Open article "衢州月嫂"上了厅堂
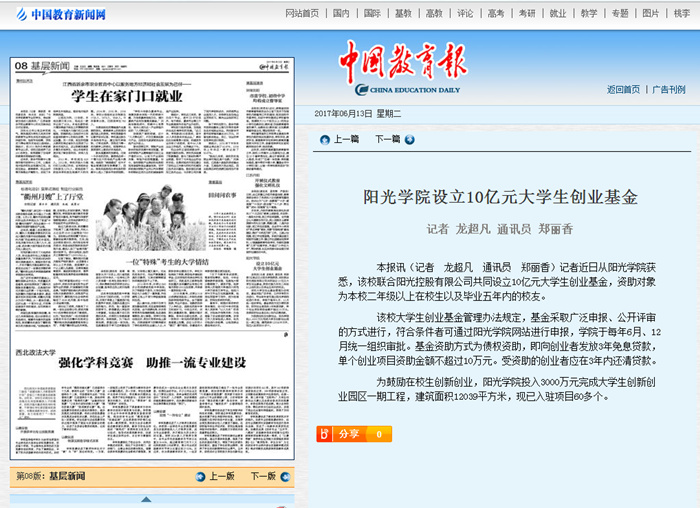This screenshot has width=700, height=508. pyautogui.click(x=52, y=197)
